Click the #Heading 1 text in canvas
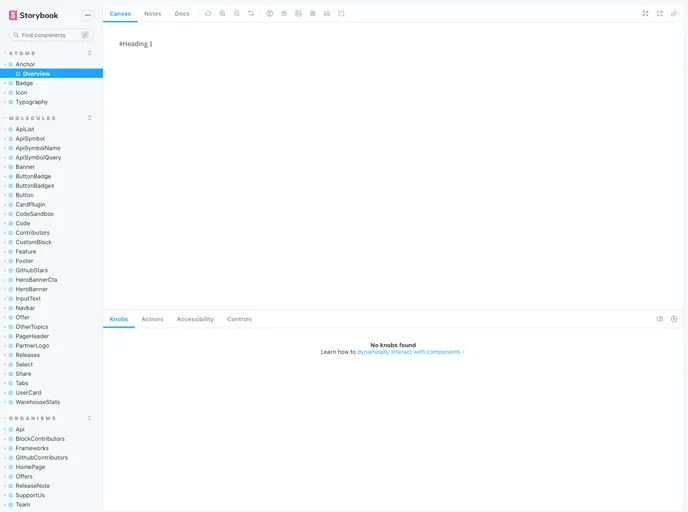This screenshot has width=688, height=512. (x=136, y=44)
